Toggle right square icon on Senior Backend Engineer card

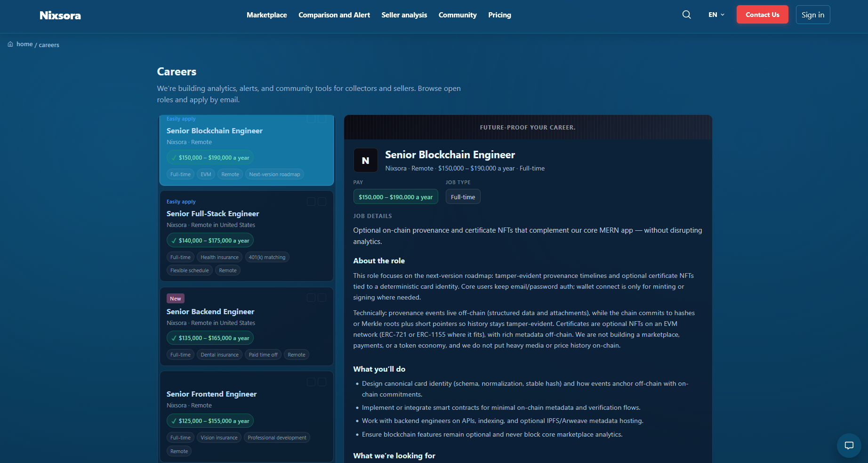tap(322, 298)
